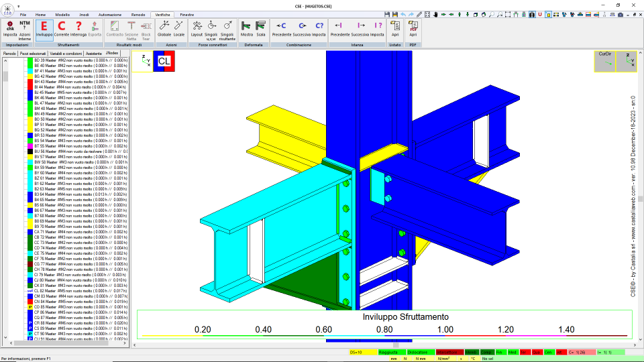Viewport: 644px width, 362px height.
Task: Select the JNodes panel tab
Action: [112, 53]
